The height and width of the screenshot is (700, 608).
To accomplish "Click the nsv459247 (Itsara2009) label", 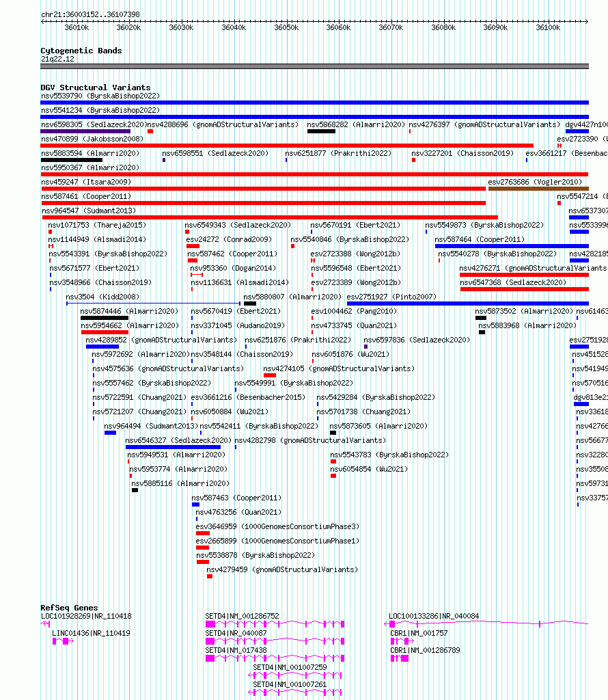I will pyautogui.click(x=86, y=182).
